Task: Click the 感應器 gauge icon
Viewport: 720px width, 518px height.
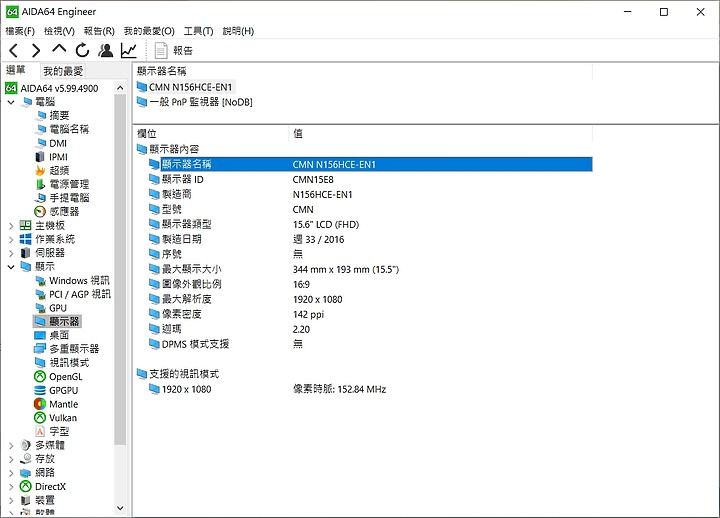Action: click(40, 212)
